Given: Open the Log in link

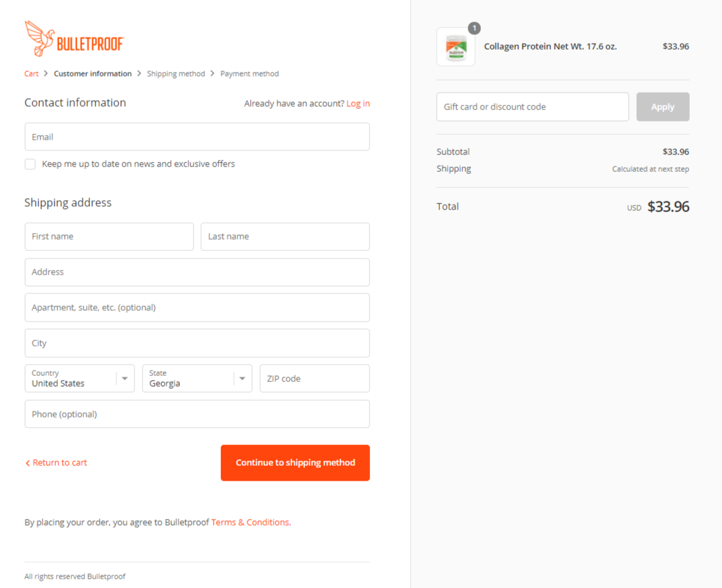Looking at the screenshot, I should pyautogui.click(x=358, y=103).
